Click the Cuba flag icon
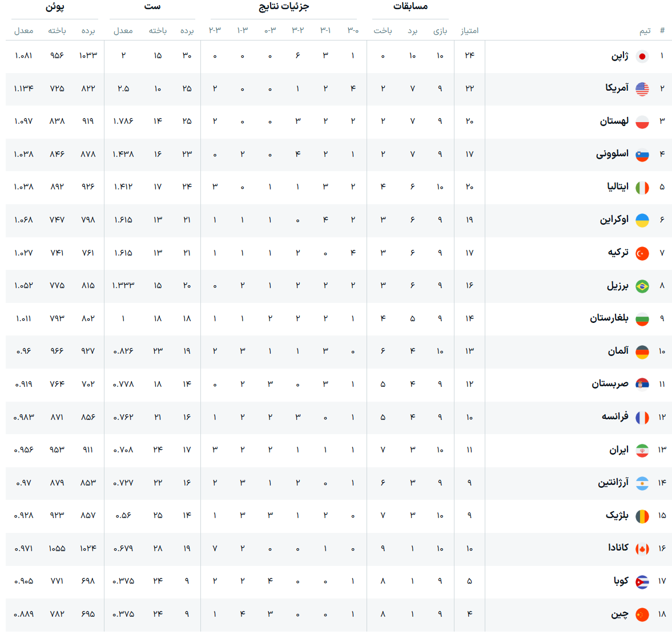This screenshot has height=639, width=672. 642,581
